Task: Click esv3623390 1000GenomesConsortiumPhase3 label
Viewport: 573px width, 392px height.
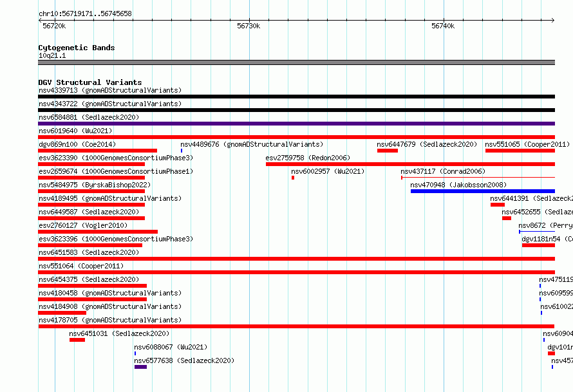Action: pyautogui.click(x=116, y=158)
